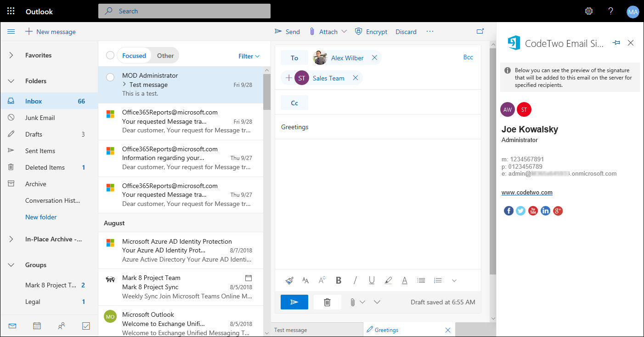Collapse the navigation pane hamburger icon
Image resolution: width=644 pixels, height=337 pixels.
[x=11, y=32]
